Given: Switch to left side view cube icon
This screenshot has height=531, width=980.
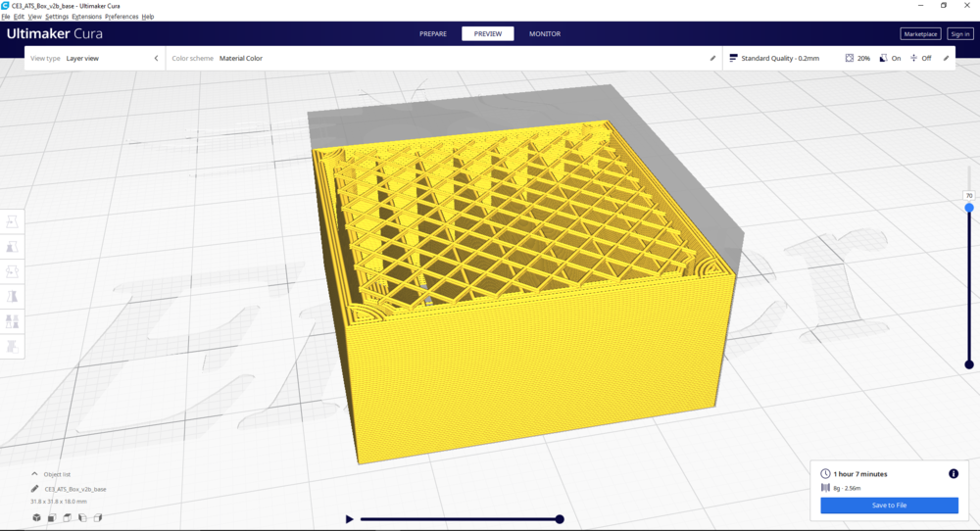Looking at the screenshot, I should (x=82, y=517).
